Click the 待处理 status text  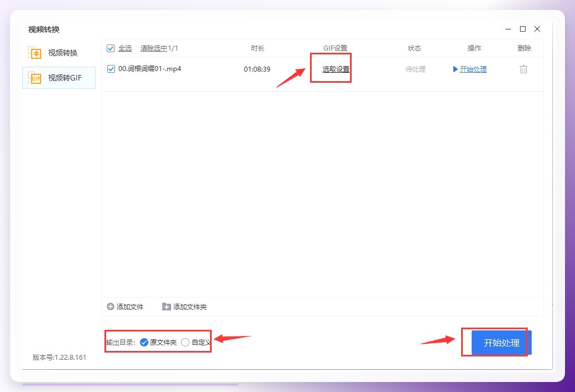tap(416, 69)
